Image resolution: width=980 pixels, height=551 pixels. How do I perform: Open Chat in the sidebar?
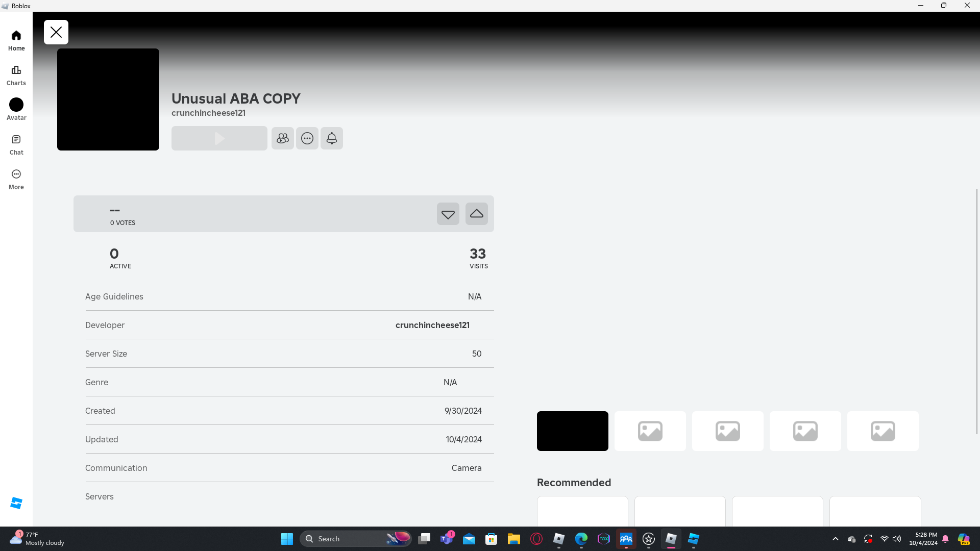pyautogui.click(x=16, y=144)
